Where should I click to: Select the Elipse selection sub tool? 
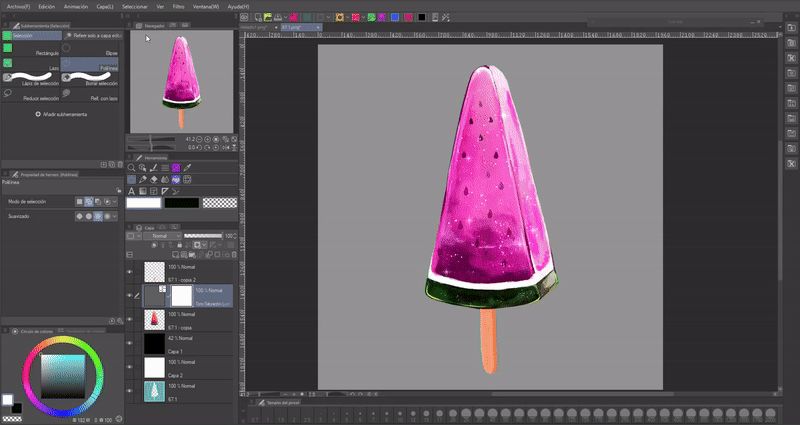(x=90, y=47)
